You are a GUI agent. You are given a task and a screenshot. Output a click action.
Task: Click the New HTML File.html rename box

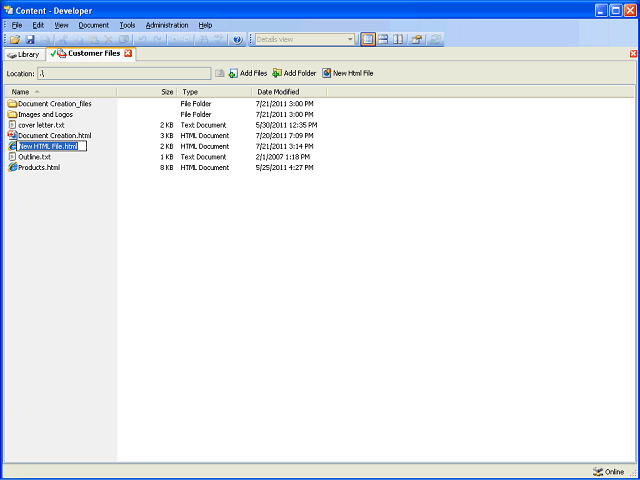tap(52, 146)
